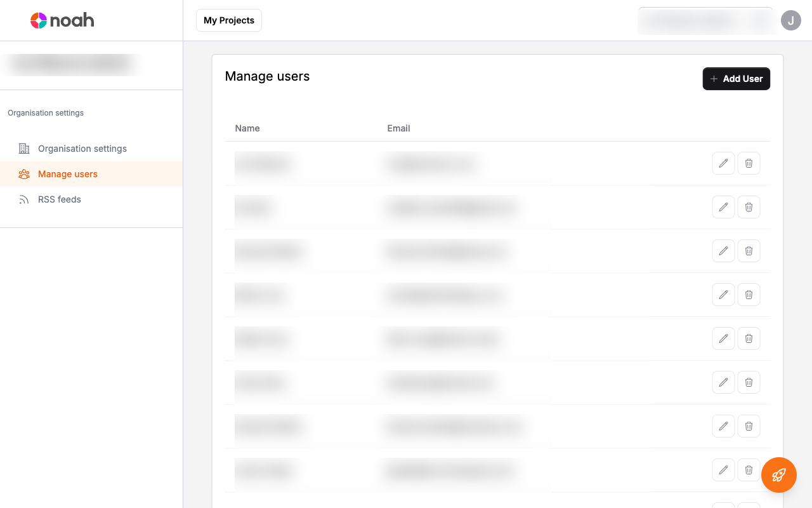Select the RSS feeds icon in the sidebar
Viewport: 812px width, 508px height.
tap(24, 199)
